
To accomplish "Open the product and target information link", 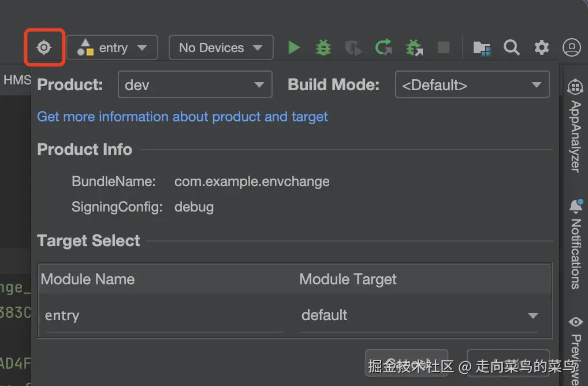I will click(183, 117).
